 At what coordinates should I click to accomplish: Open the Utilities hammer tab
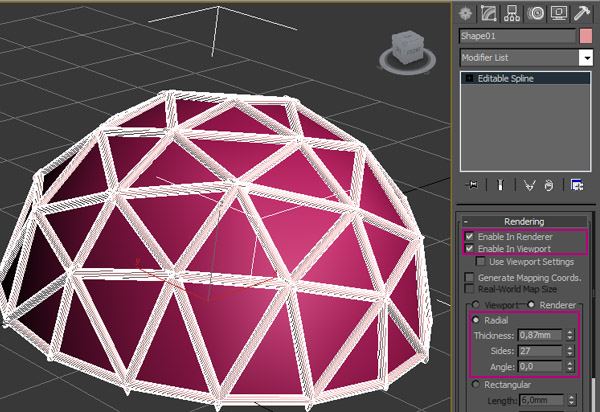click(582, 13)
